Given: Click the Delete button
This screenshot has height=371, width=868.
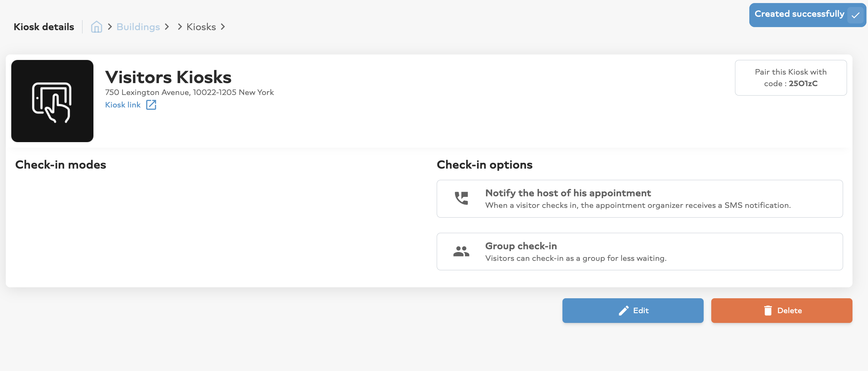Looking at the screenshot, I should coord(782,310).
